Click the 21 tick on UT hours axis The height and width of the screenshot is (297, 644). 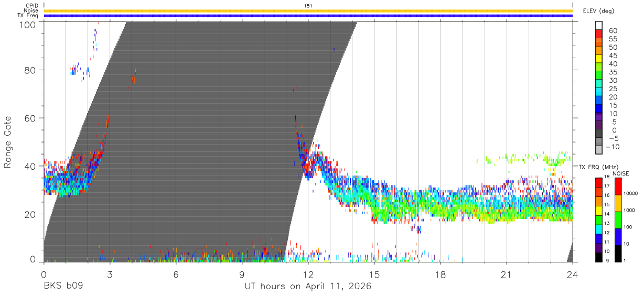(x=506, y=275)
